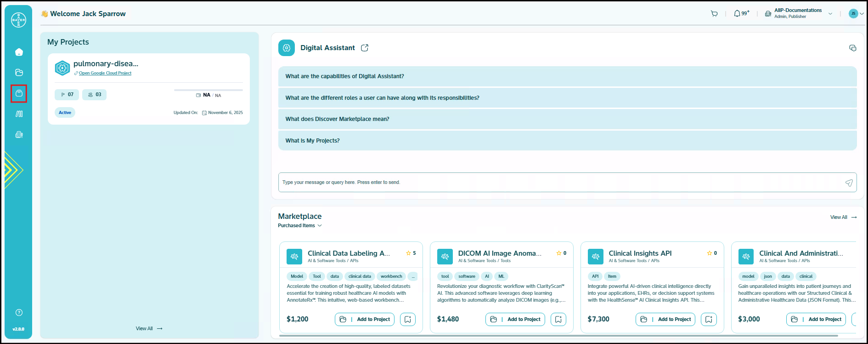Open the JS user profile dropdown
Image resolution: width=868 pixels, height=344 pixels.
coord(856,14)
